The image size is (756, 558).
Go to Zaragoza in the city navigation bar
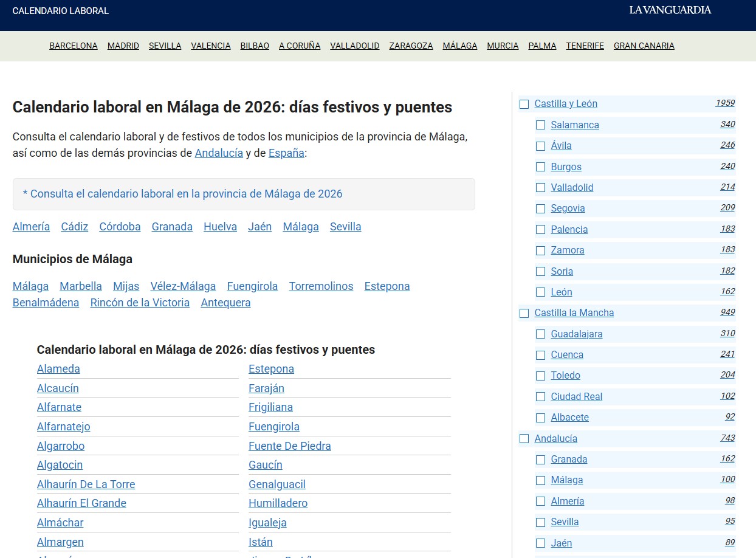(411, 46)
